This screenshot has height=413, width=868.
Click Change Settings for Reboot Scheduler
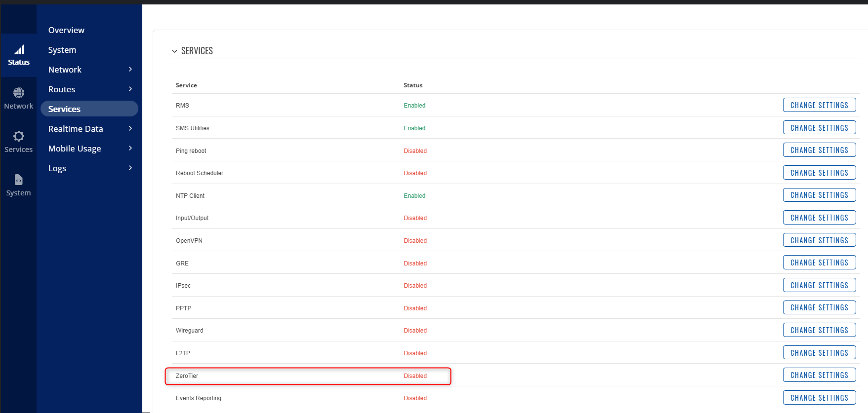pyautogui.click(x=819, y=173)
